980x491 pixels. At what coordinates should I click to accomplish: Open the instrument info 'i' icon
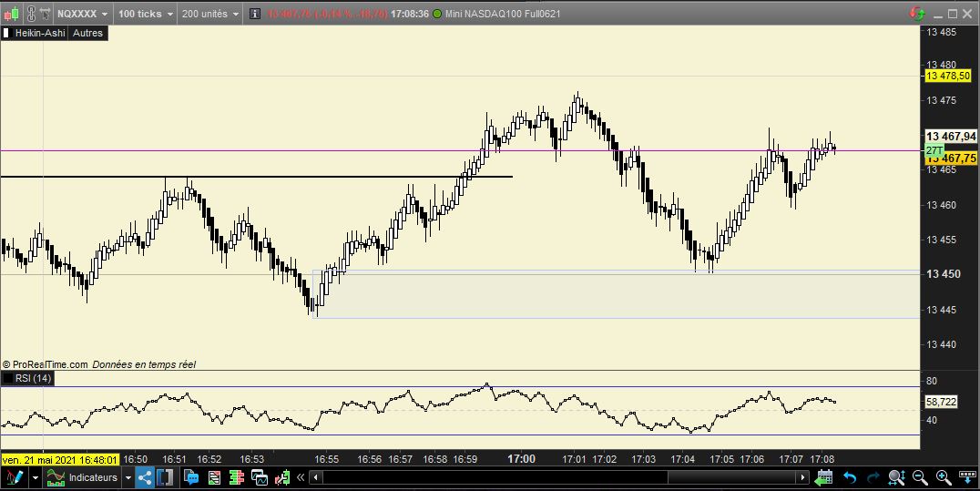click(x=254, y=13)
